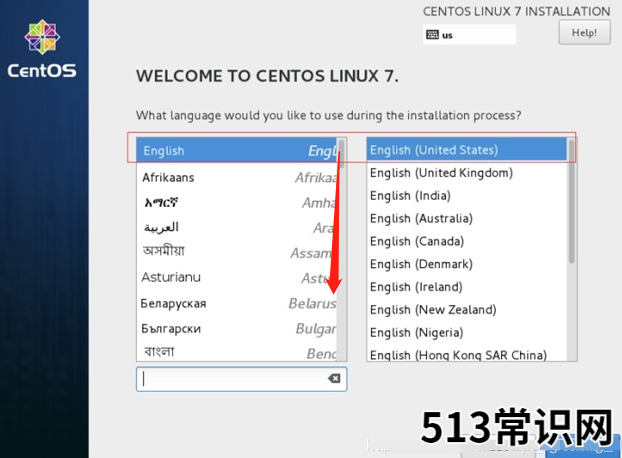Select the Arabic language row
Screen dimensions: 622x458
237,228
